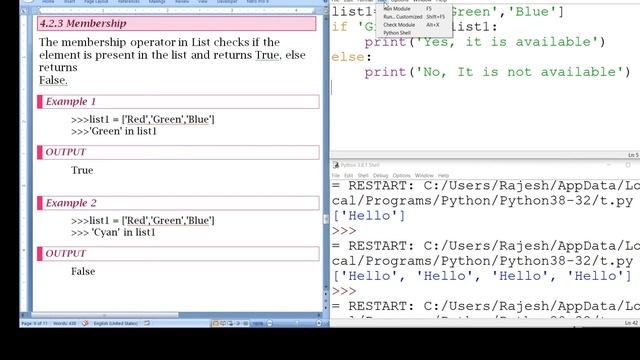
Task: Click the Word zoom out minus button
Action: click(269, 323)
